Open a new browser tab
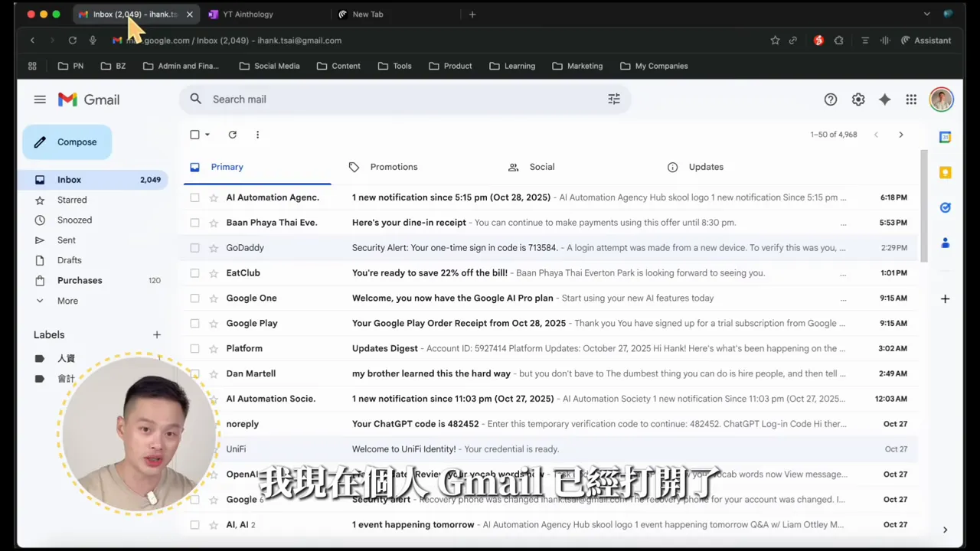The height and width of the screenshot is (551, 980). pos(472,15)
